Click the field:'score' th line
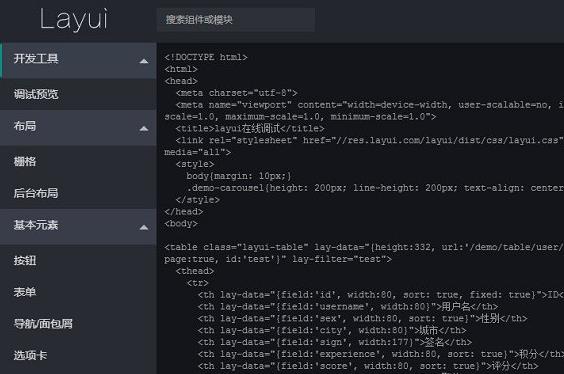This screenshot has height=374, width=564. coord(368,366)
